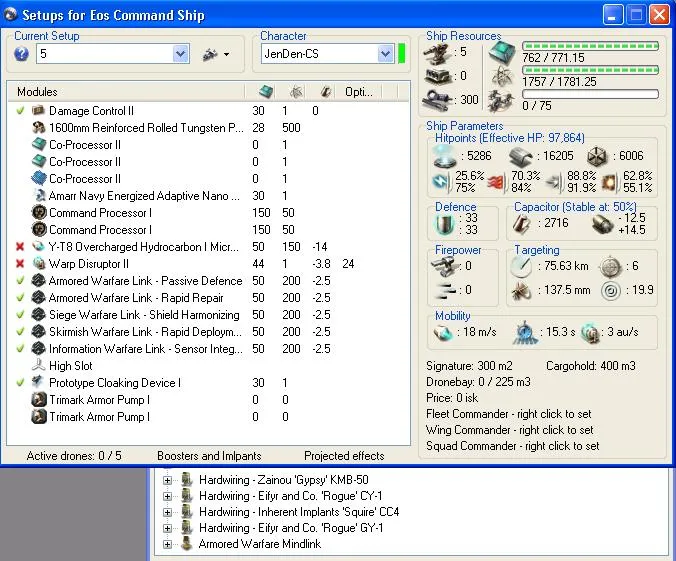Click the Warp Disruptor II module icon

[39, 264]
